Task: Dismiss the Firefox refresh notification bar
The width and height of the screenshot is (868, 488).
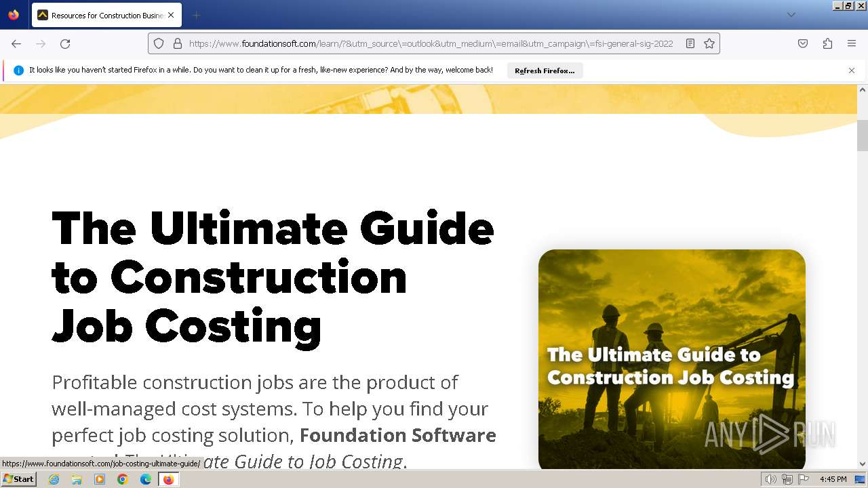Action: click(x=852, y=70)
